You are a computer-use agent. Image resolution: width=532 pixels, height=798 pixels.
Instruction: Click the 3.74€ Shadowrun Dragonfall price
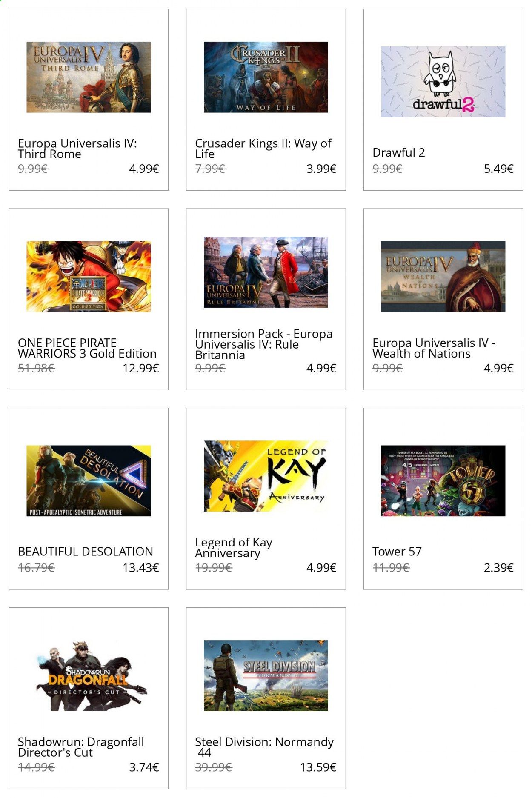pyautogui.click(x=144, y=767)
